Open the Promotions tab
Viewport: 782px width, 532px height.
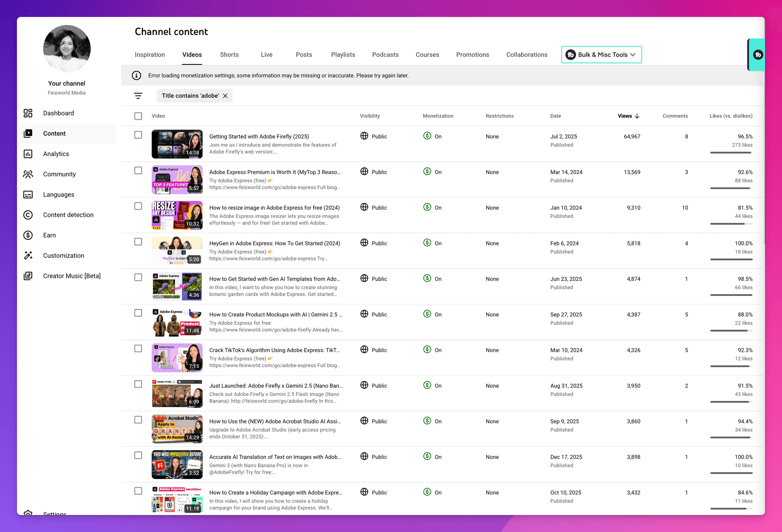472,55
